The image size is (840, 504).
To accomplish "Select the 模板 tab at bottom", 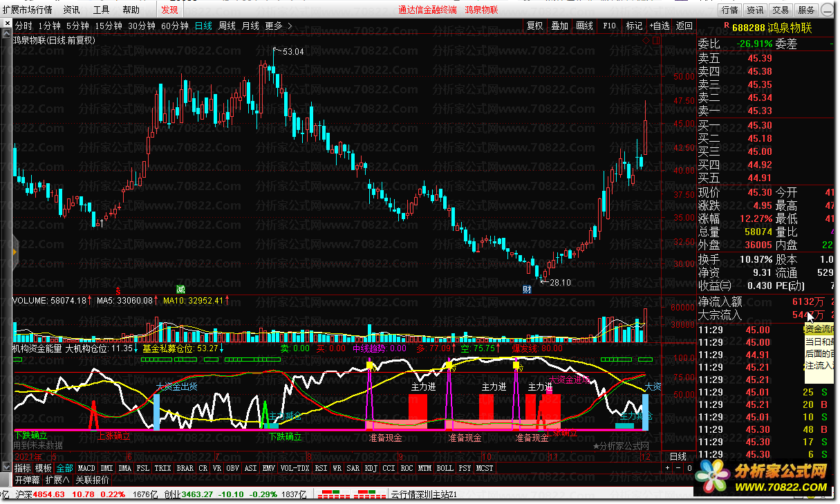I will (x=43, y=468).
